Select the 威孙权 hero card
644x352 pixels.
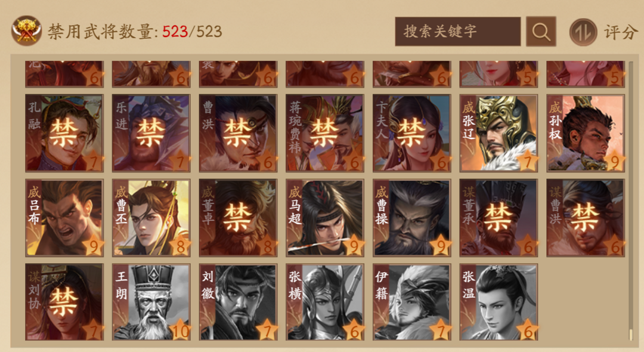click(x=586, y=133)
